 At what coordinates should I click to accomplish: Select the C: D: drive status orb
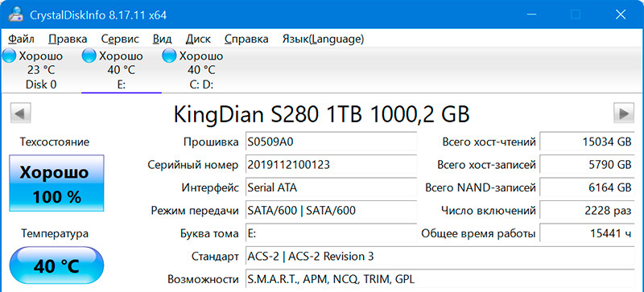pyautogui.click(x=169, y=56)
